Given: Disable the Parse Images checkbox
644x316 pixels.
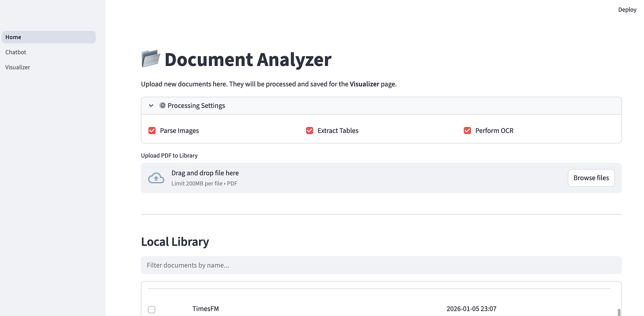Looking at the screenshot, I should [152, 131].
